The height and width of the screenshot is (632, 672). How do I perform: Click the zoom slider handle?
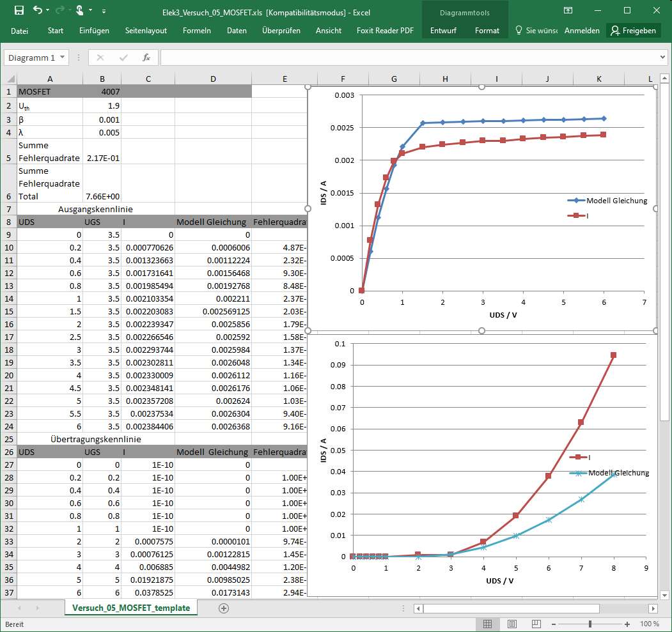590,624
